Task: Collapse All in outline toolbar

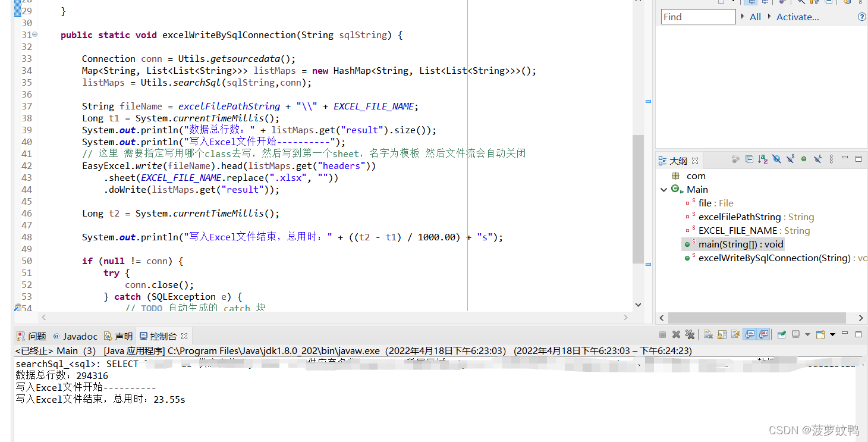Action: pos(749,159)
